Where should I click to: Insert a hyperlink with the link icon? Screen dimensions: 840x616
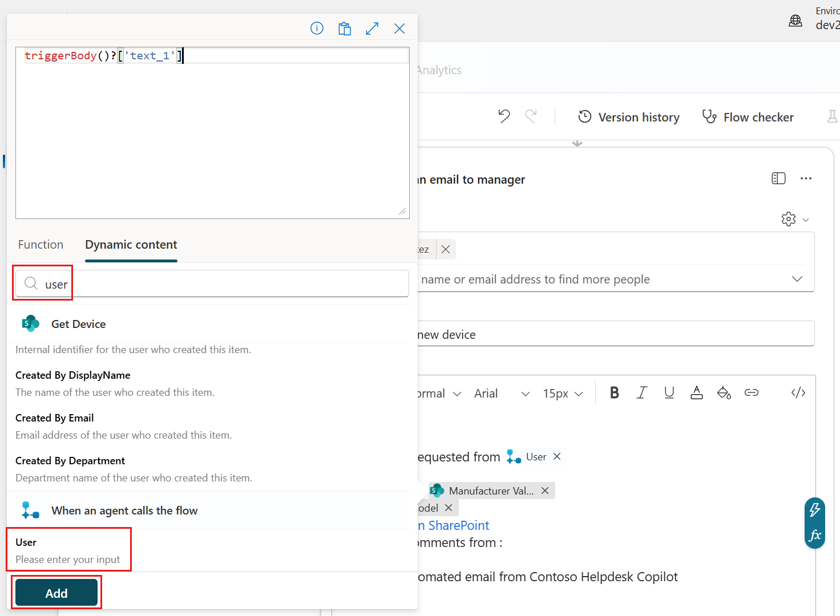pos(752,392)
